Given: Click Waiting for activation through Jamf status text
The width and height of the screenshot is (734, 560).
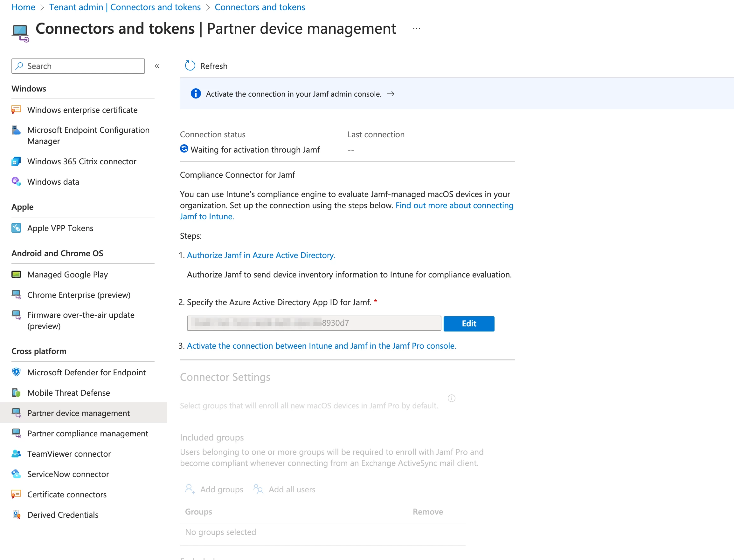Looking at the screenshot, I should (x=255, y=150).
